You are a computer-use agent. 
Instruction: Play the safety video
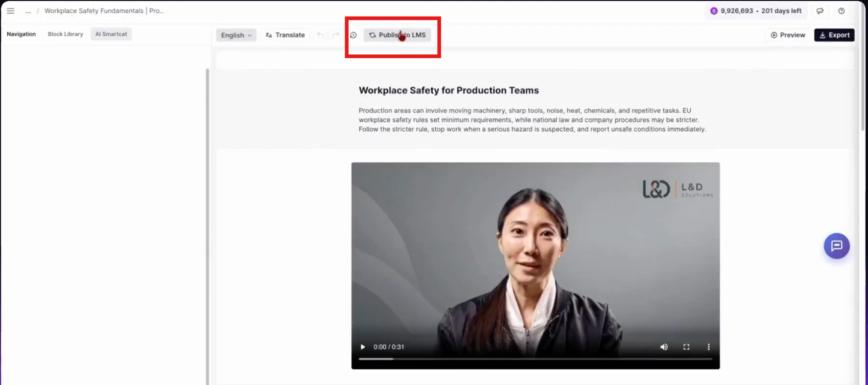click(363, 347)
